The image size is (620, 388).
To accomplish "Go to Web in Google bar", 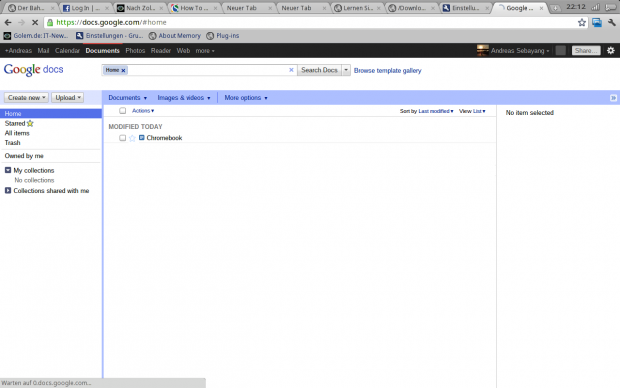I will tap(183, 51).
